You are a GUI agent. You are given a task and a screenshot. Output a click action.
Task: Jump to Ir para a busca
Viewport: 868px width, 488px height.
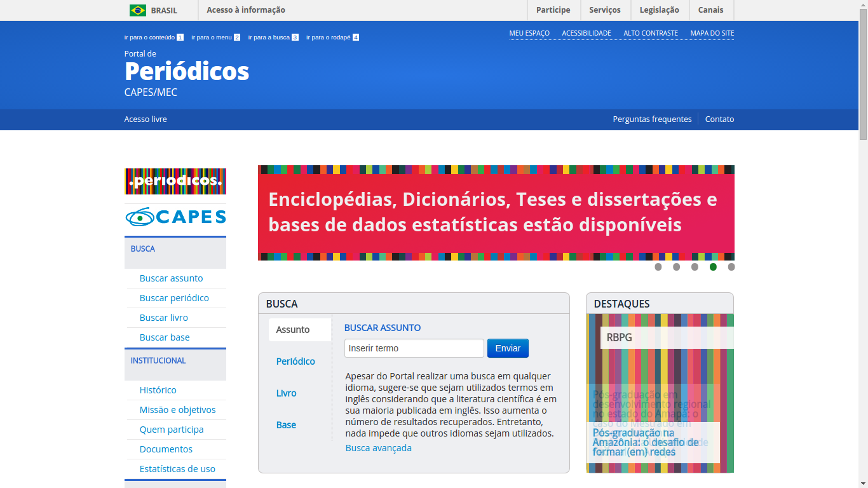(x=273, y=37)
